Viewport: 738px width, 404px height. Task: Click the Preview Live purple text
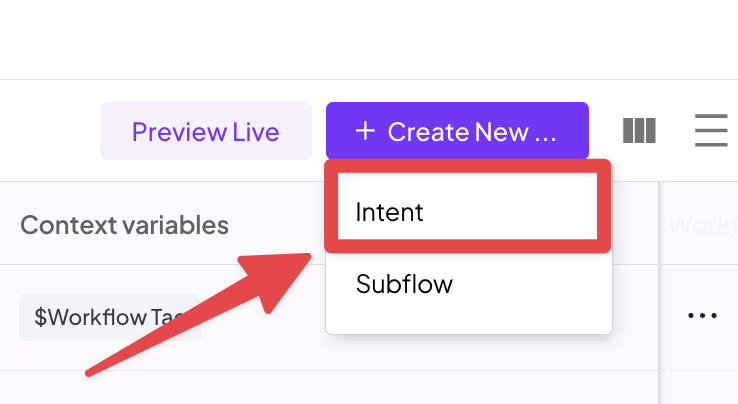point(206,131)
